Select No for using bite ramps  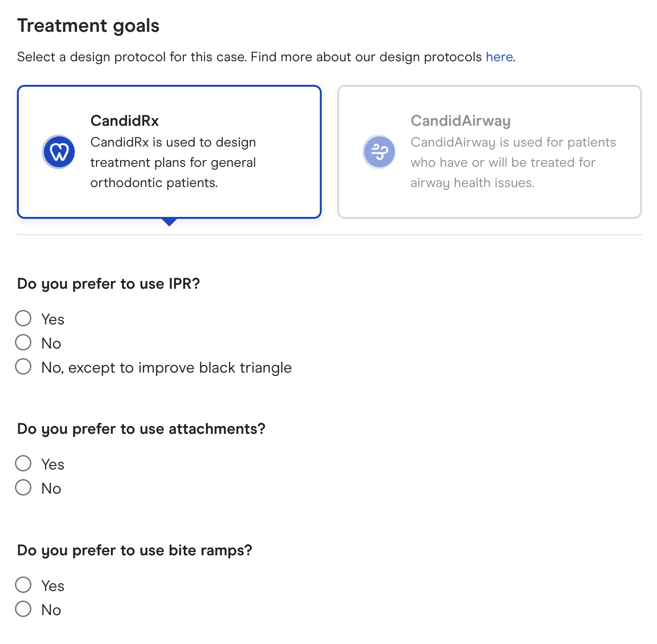tap(23, 609)
